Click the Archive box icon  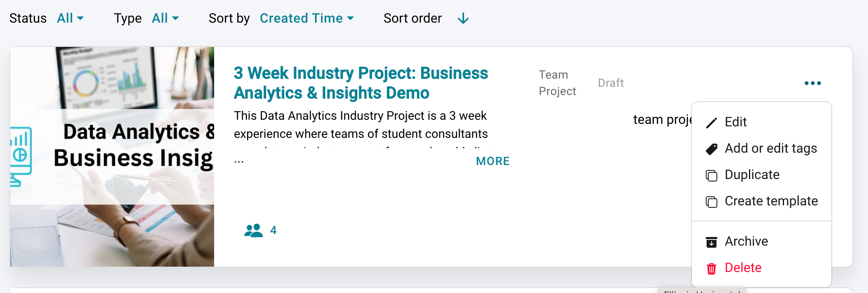[712, 242]
